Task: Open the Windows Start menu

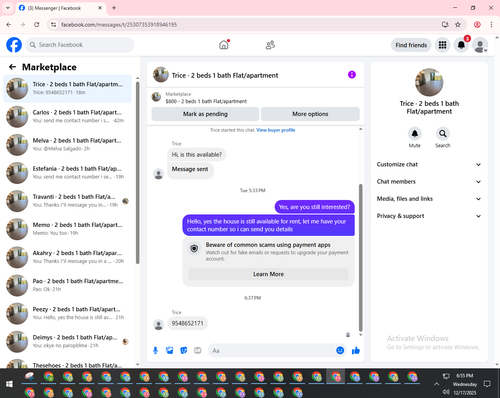Action: coord(9,384)
